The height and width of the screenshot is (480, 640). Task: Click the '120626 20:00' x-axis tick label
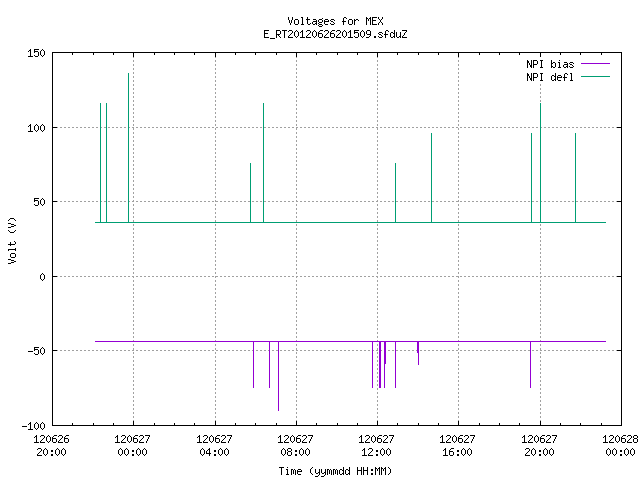[x=51, y=446]
